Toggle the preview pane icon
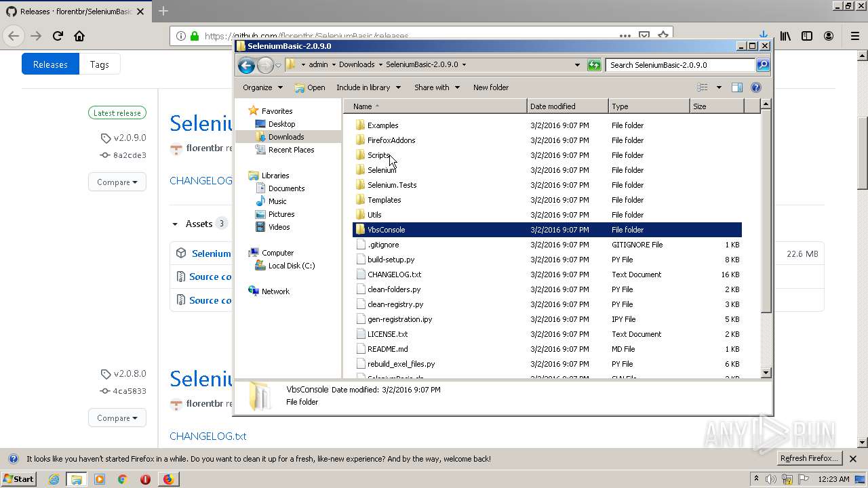The height and width of the screenshot is (488, 868). click(737, 87)
